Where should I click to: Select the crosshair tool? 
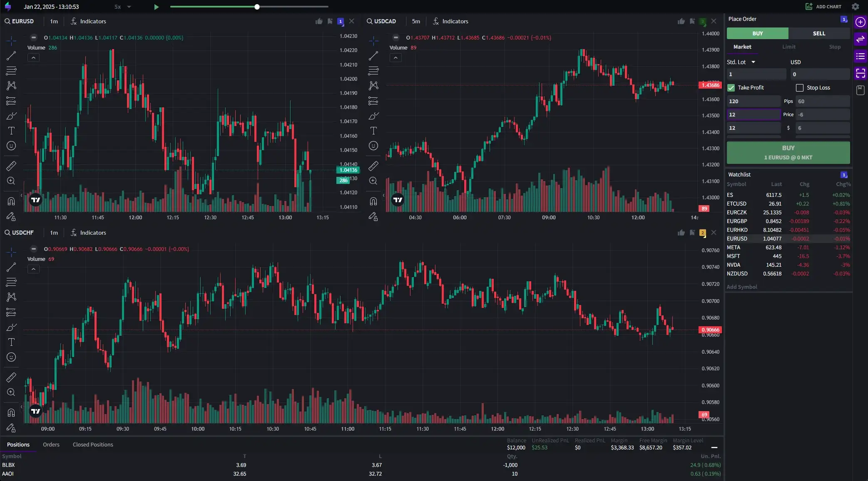[11, 40]
